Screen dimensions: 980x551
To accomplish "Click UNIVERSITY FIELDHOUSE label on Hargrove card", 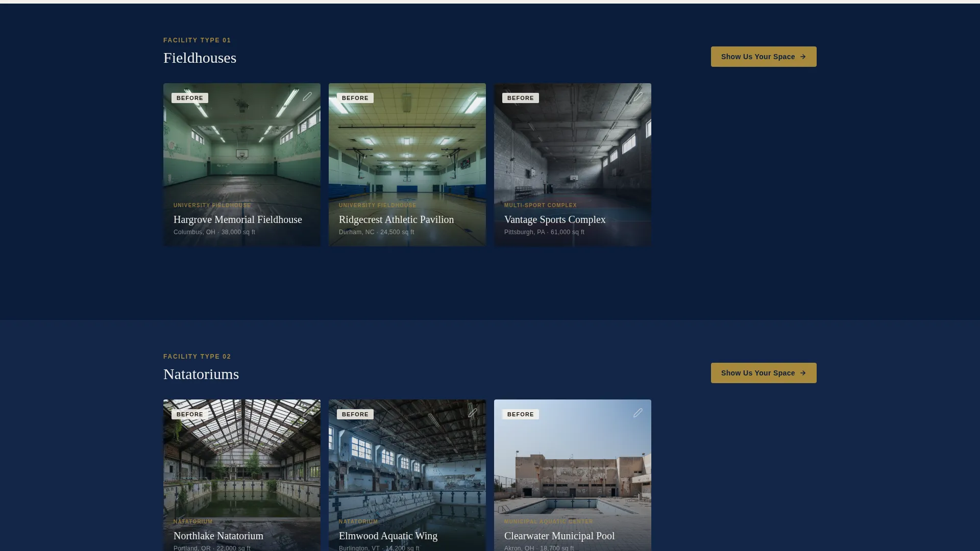I will 212,205.
